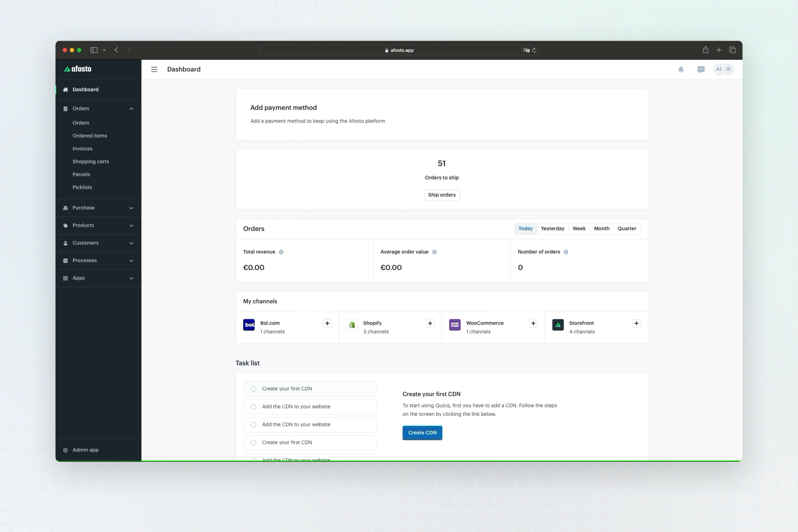The width and height of the screenshot is (798, 532).
Task: Open the Customers sidebar icon
Action: click(65, 243)
